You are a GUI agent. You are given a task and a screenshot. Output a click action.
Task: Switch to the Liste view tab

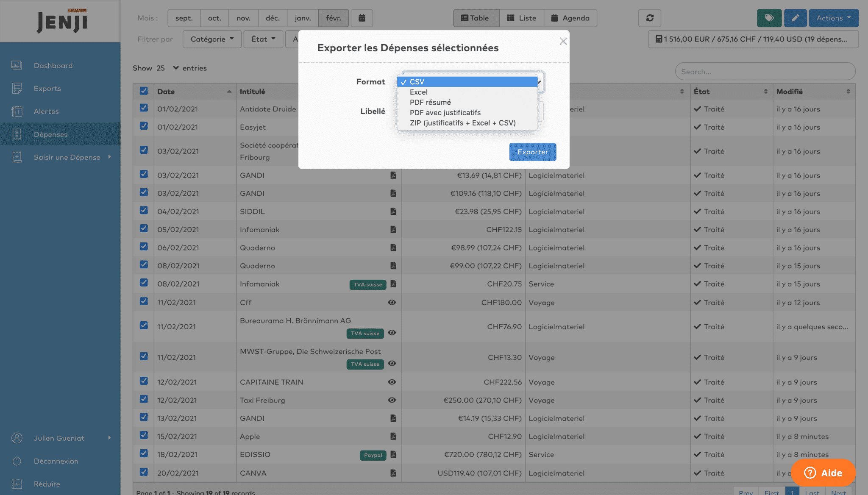coord(522,18)
